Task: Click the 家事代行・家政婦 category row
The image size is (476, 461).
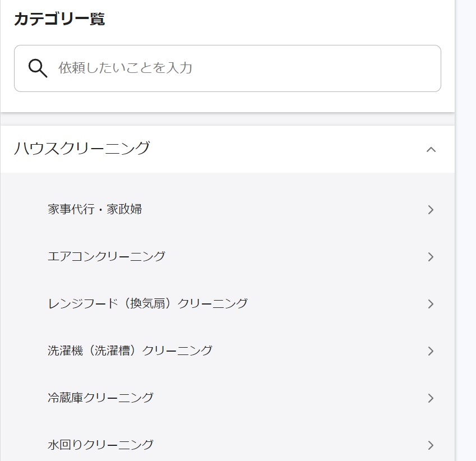Action: click(x=96, y=210)
